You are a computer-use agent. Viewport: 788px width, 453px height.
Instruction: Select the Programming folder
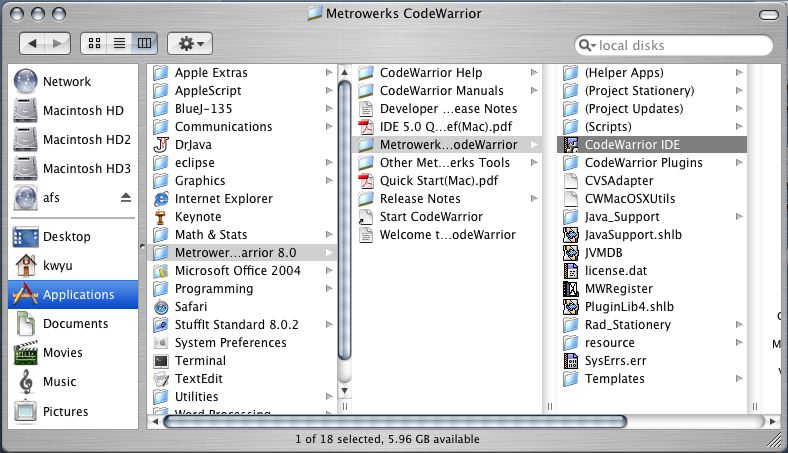click(242, 289)
